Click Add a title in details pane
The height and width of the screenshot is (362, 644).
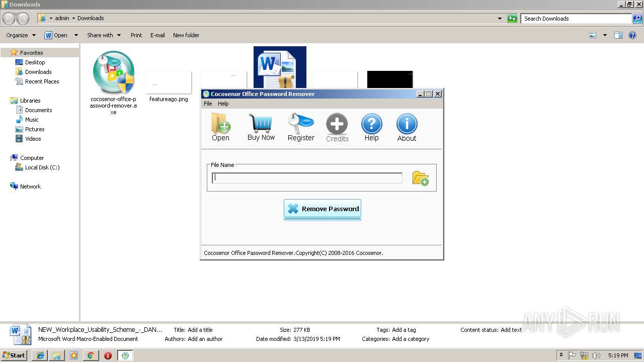[x=200, y=330]
